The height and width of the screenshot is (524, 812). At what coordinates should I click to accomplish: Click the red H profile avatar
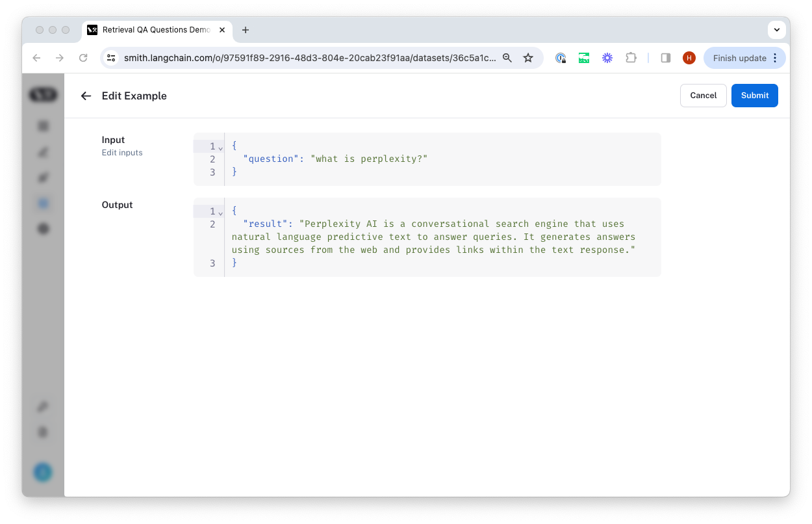point(689,58)
